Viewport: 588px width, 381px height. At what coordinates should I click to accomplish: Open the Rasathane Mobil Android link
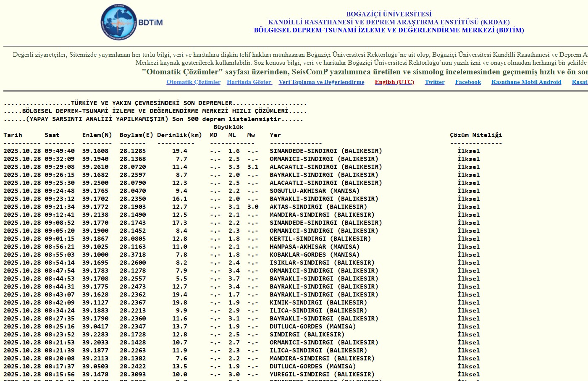point(526,82)
